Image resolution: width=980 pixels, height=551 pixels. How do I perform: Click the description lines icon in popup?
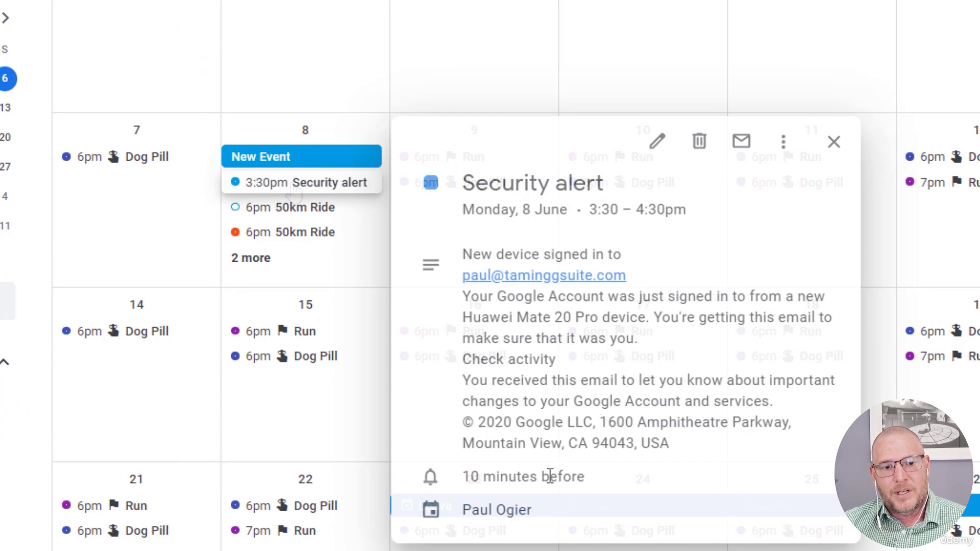(x=430, y=265)
